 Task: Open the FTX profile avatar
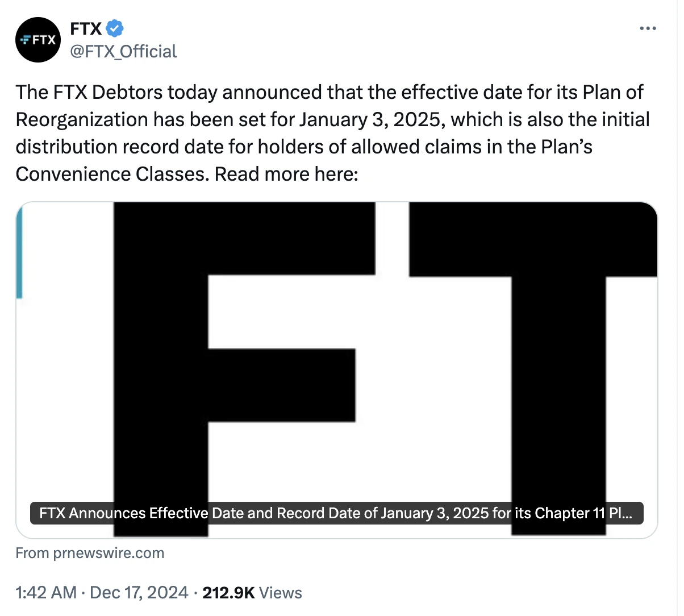click(38, 40)
